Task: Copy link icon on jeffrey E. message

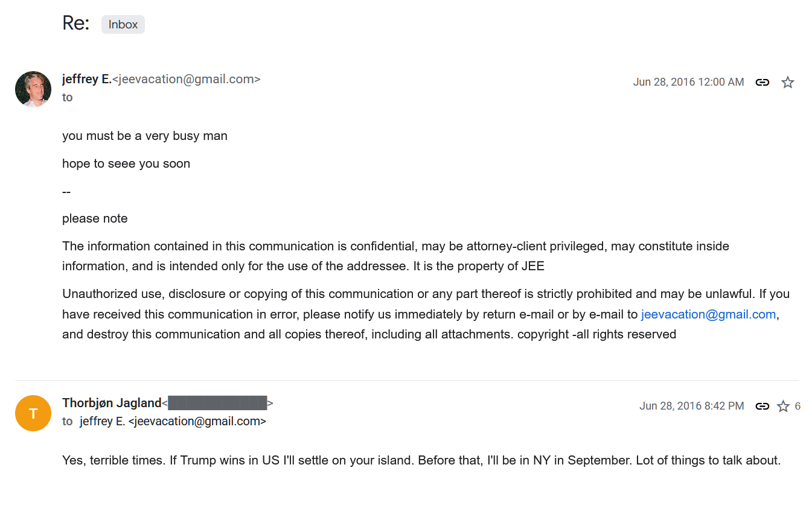Action: click(x=762, y=82)
